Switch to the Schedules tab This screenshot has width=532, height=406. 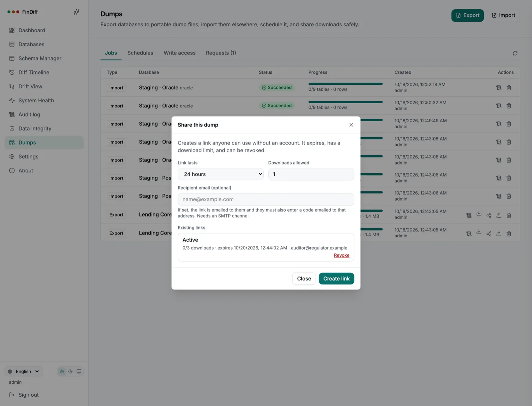tap(140, 53)
